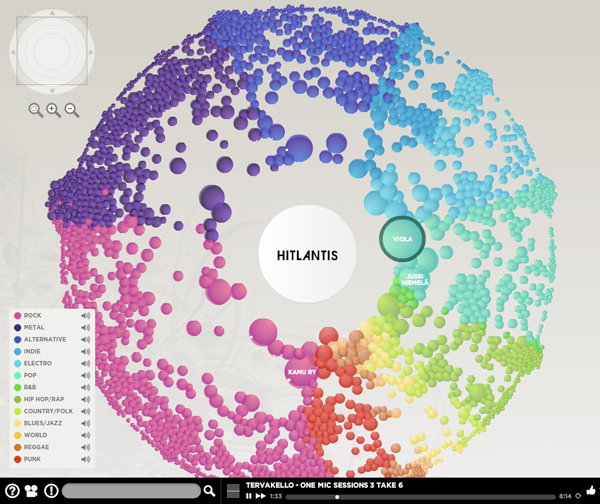Mute the Electro genre speaker

click(x=86, y=363)
